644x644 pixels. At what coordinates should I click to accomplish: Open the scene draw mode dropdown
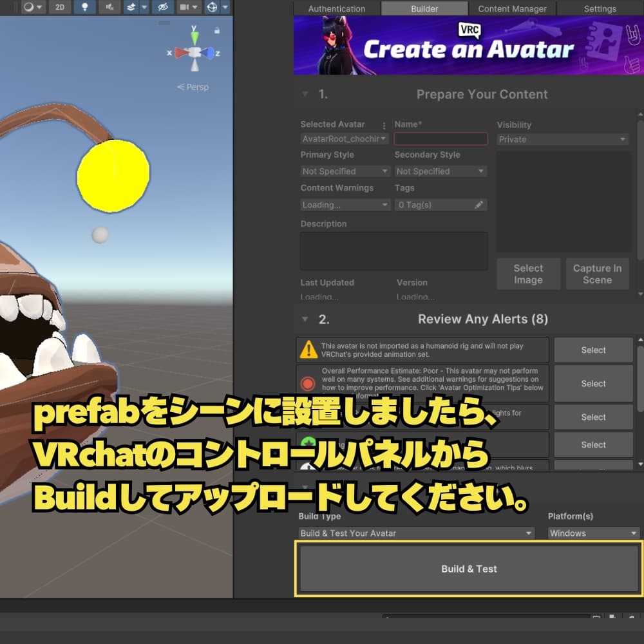tap(33, 7)
